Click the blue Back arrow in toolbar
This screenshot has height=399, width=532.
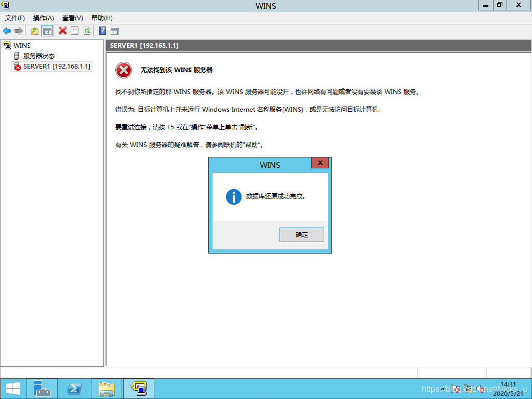point(7,31)
